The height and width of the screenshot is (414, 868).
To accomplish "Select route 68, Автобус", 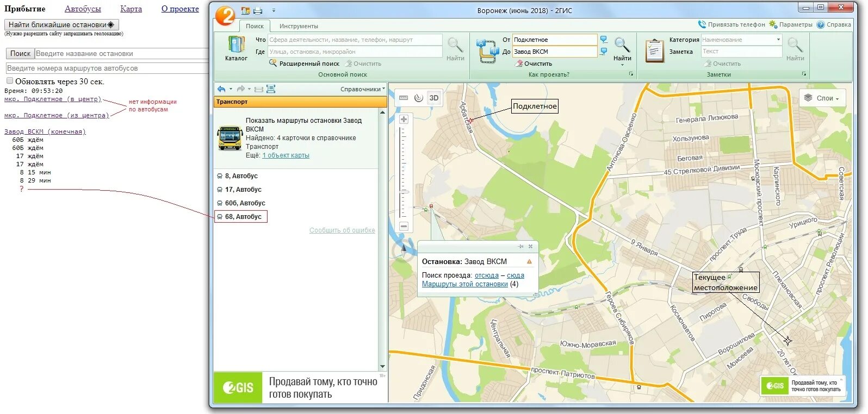I will tap(241, 217).
